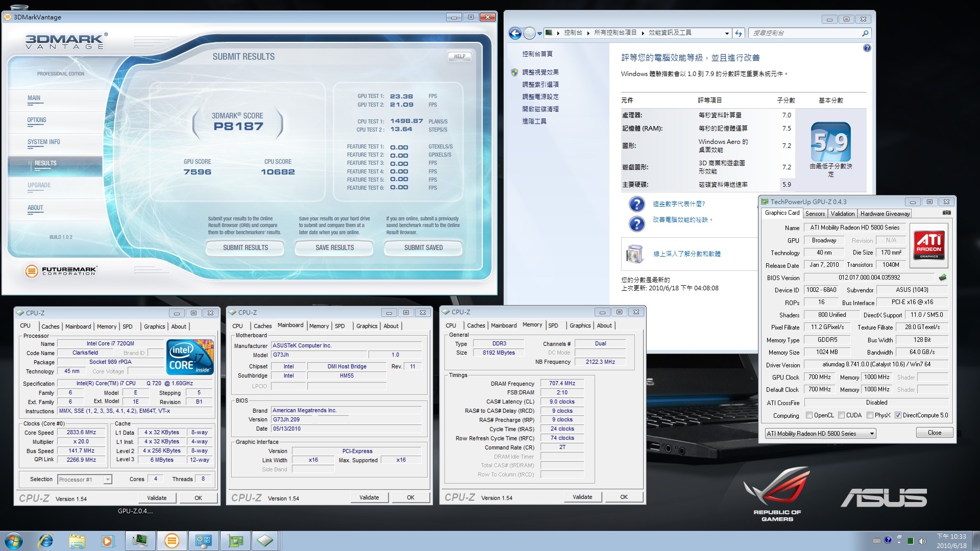Select OPTIONS in the 3DMark Vantage sidebar
This screenshot has width=980, height=551.
coord(37,120)
